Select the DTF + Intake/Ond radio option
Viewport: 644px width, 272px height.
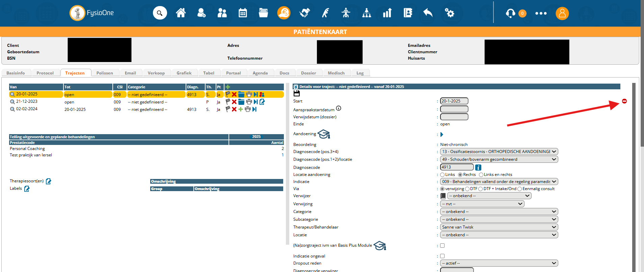pyautogui.click(x=481, y=189)
